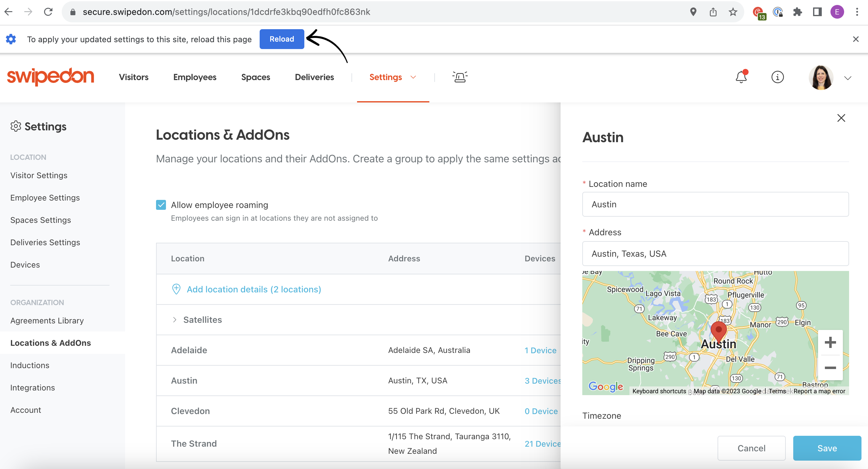868x469 pixels.
Task: Click the share icon in address bar
Action: pyautogui.click(x=713, y=12)
